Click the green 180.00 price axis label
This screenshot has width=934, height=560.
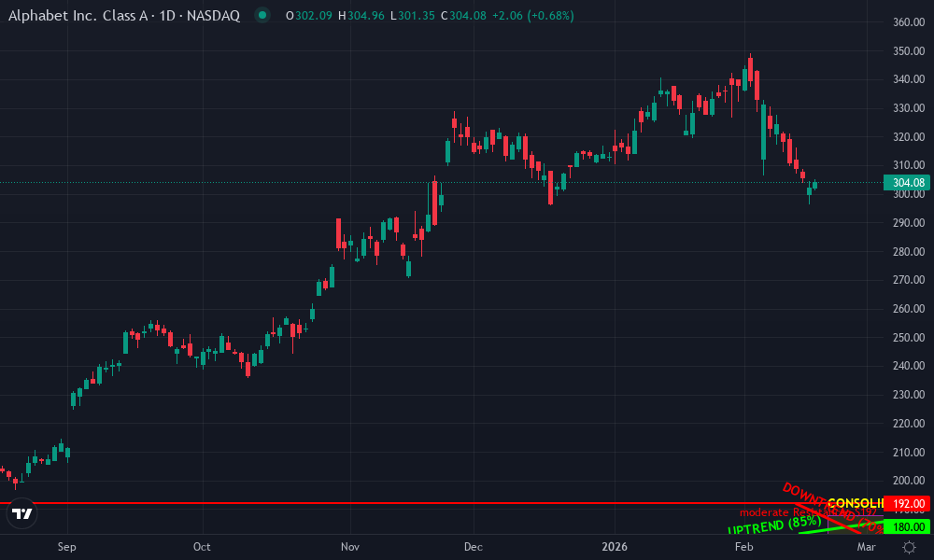pyautogui.click(x=907, y=527)
